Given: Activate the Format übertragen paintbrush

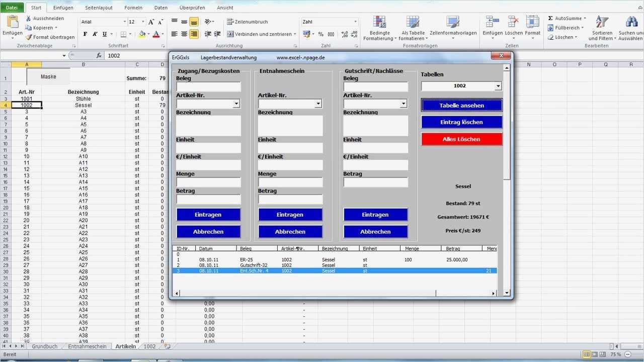Looking at the screenshot, I should pos(29,37).
